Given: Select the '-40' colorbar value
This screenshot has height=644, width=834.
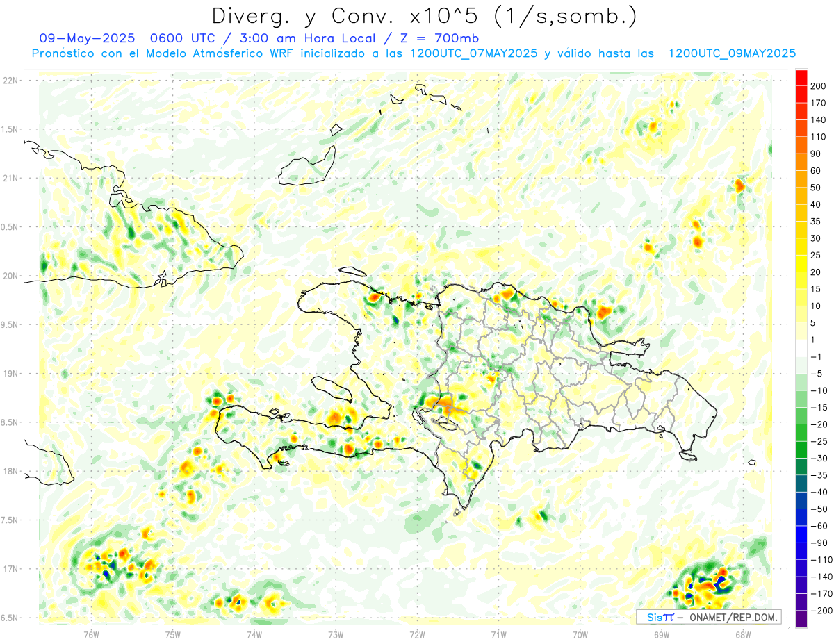Looking at the screenshot, I should click(x=819, y=492).
